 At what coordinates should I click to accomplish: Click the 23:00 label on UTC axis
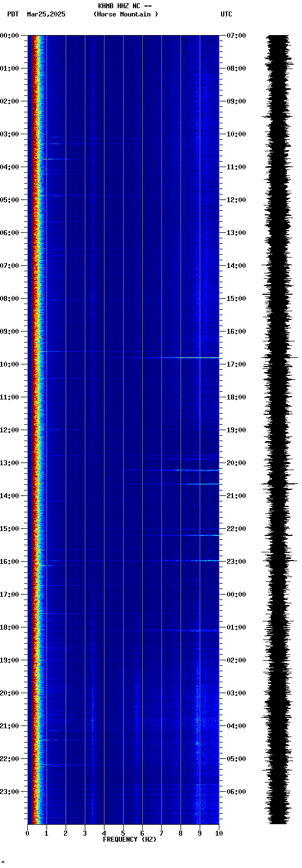point(236,562)
